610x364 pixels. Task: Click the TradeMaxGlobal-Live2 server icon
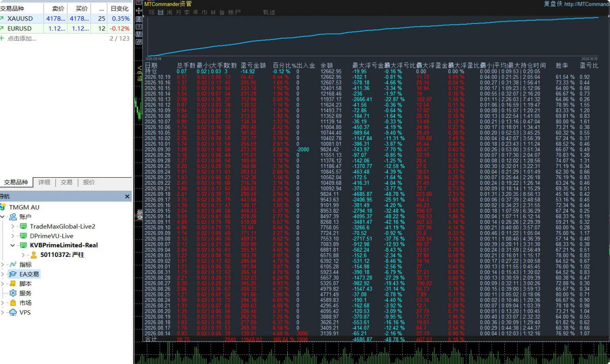click(23, 226)
